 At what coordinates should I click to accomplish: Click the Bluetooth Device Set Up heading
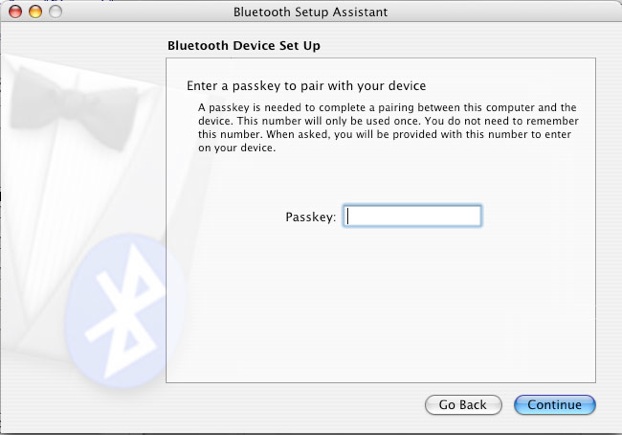click(x=244, y=46)
